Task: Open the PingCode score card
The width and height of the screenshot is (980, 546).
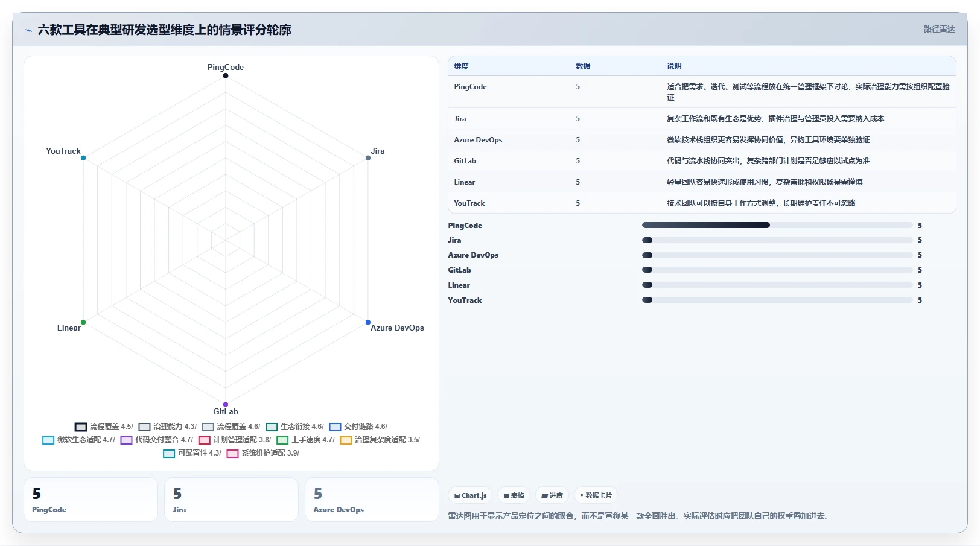Action: point(91,500)
